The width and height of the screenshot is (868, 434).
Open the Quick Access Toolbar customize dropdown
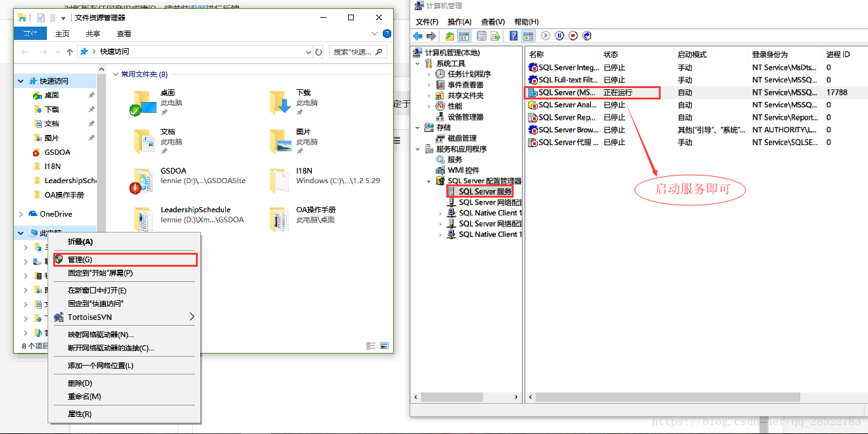pos(63,18)
